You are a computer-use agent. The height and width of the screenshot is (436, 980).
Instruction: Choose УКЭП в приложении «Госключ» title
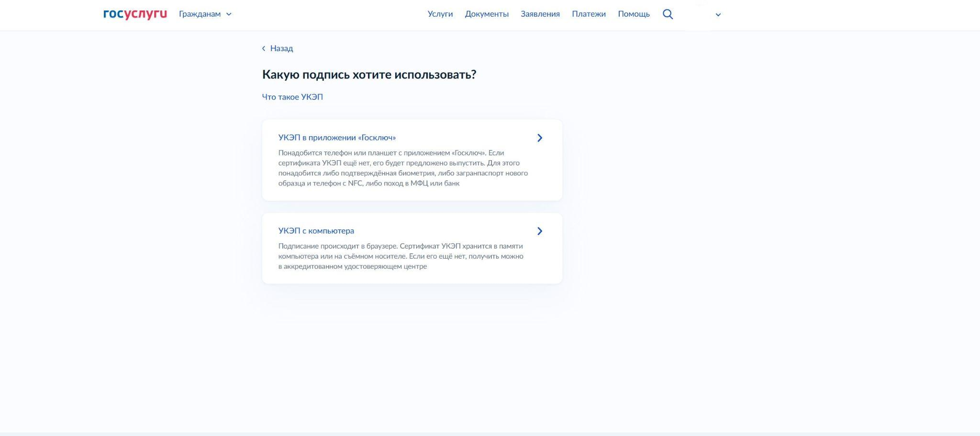[x=337, y=138]
